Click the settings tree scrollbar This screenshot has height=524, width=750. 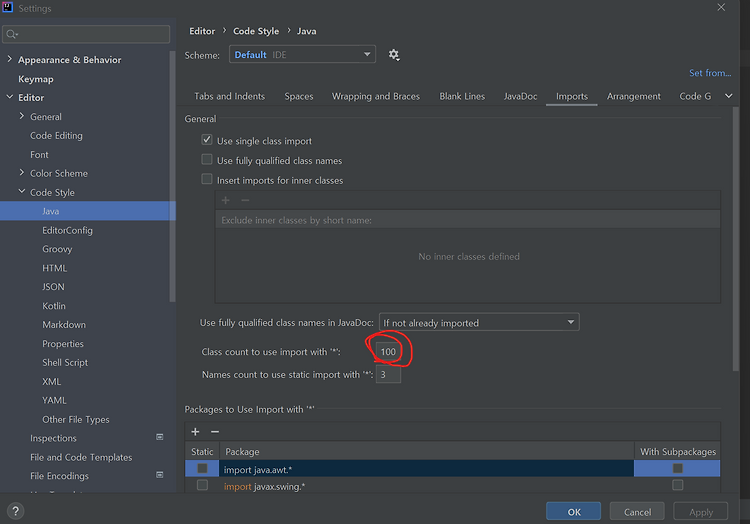[173, 176]
